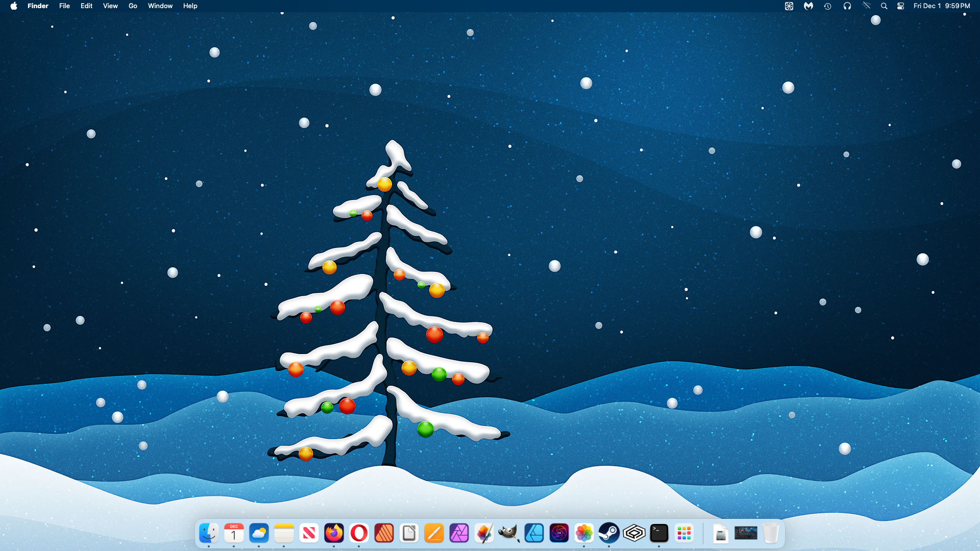Open Affinity Publisher from dock
Screen dimensions: 980x551
click(x=384, y=533)
